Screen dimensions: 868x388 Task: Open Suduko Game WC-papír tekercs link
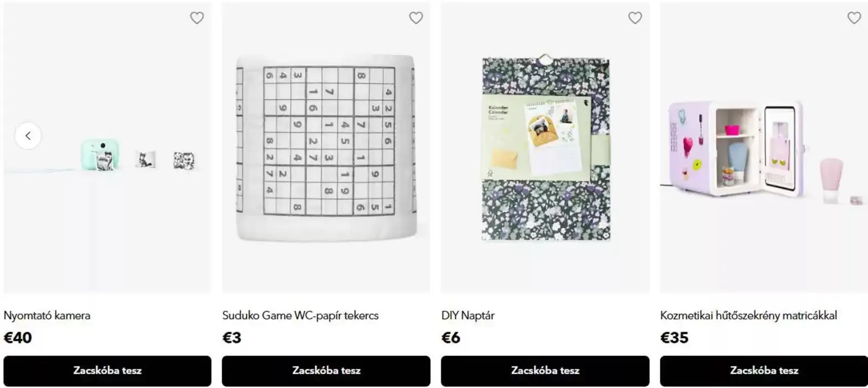(300, 316)
